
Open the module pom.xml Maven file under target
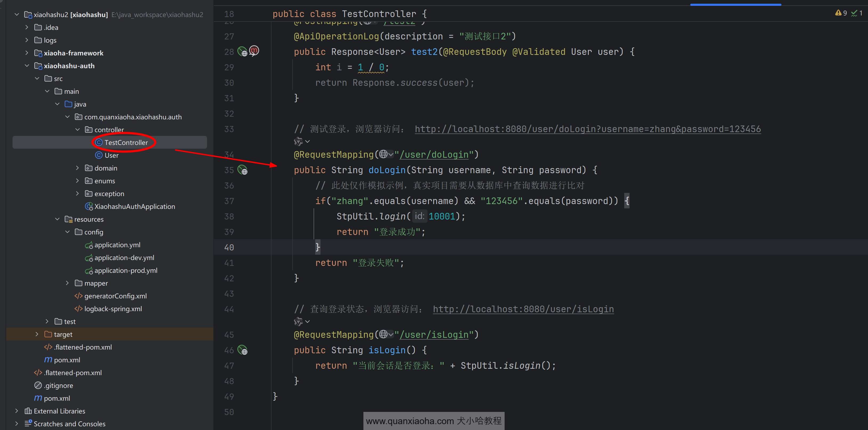tap(67, 360)
